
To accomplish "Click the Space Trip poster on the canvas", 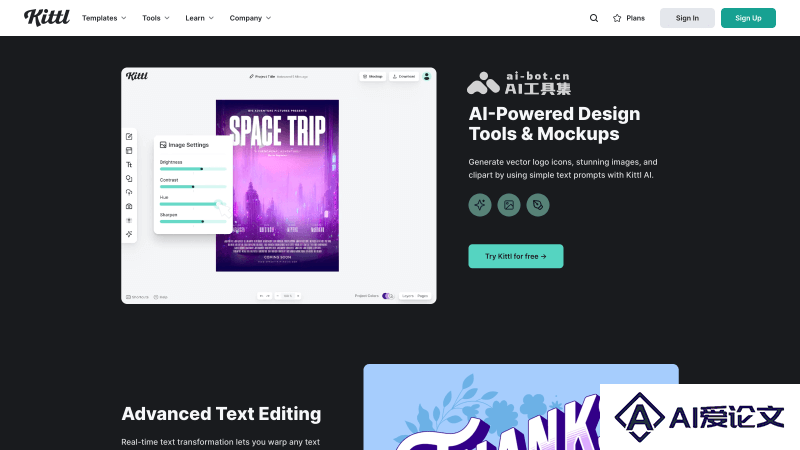I will (x=278, y=186).
